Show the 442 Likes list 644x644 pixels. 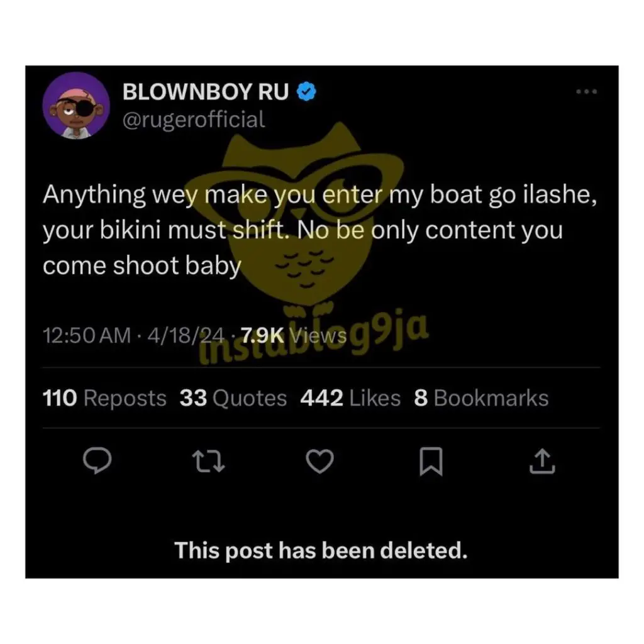350,398
